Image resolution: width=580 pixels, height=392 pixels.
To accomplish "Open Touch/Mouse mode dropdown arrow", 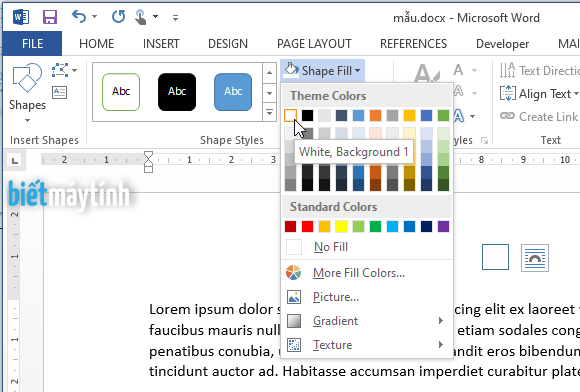I will click(x=156, y=17).
